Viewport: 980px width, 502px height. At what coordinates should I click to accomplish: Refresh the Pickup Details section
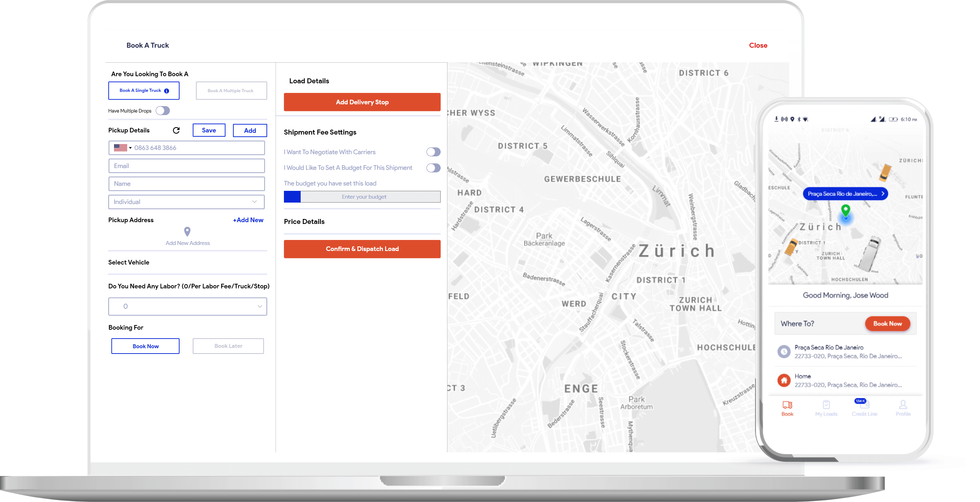coord(176,130)
